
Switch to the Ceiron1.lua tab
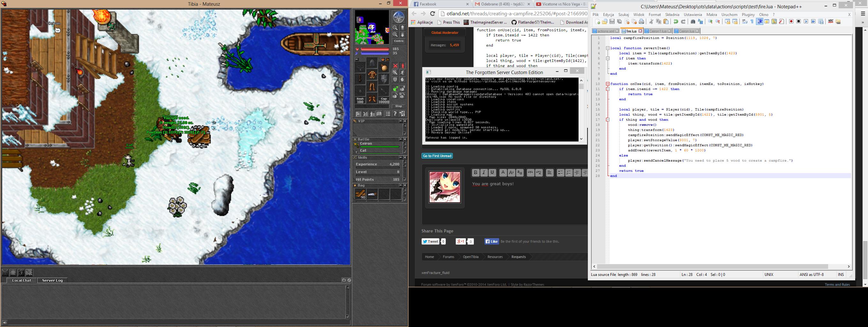658,31
